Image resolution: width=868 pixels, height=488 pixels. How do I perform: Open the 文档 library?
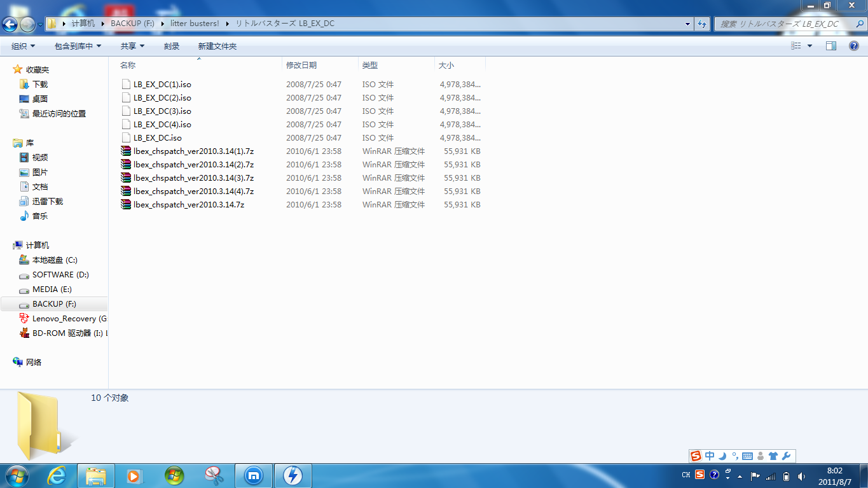click(40, 186)
